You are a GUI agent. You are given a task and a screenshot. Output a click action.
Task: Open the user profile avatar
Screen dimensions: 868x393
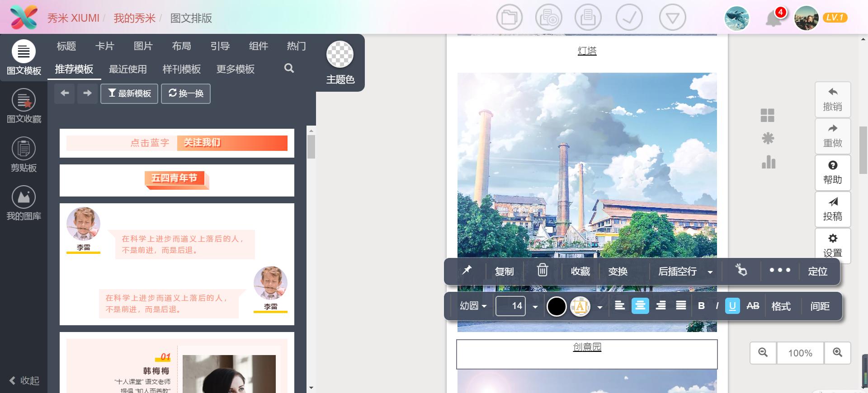[x=807, y=19]
